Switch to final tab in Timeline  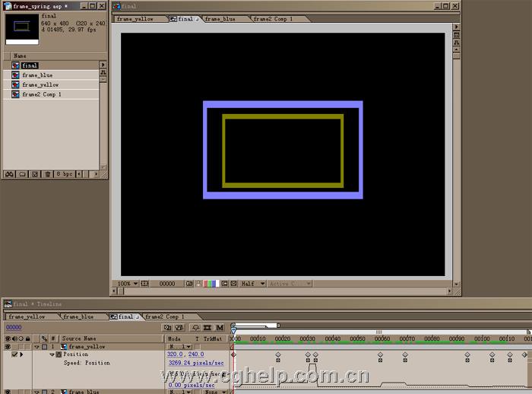(x=124, y=316)
